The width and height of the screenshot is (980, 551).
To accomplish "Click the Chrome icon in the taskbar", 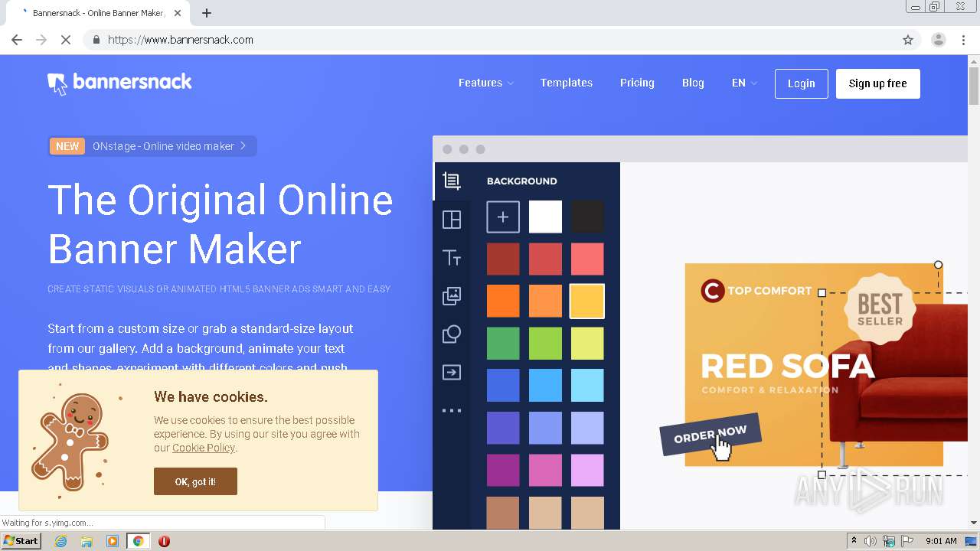I will [139, 541].
